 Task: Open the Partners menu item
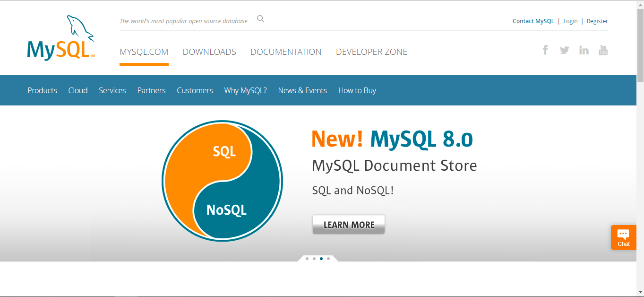coord(151,90)
